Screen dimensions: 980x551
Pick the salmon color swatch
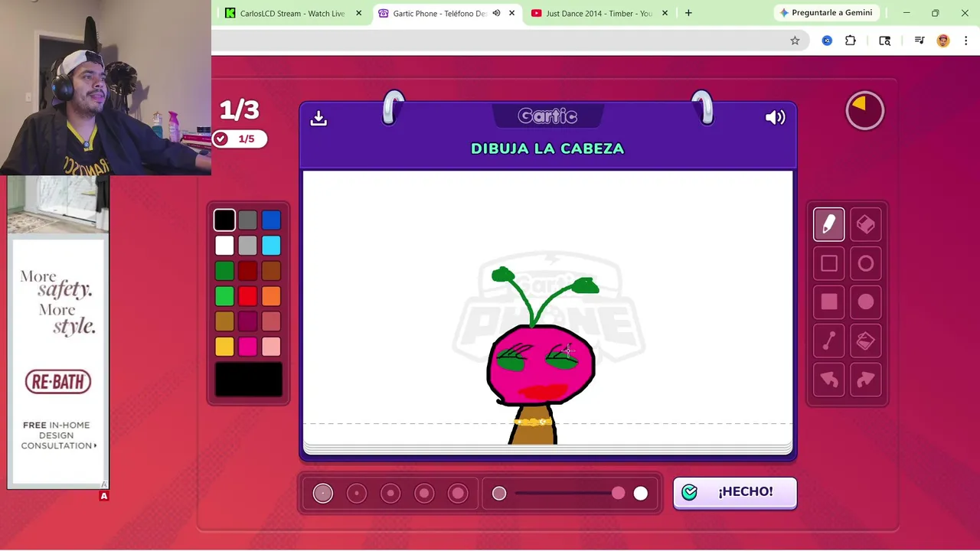[x=271, y=321]
